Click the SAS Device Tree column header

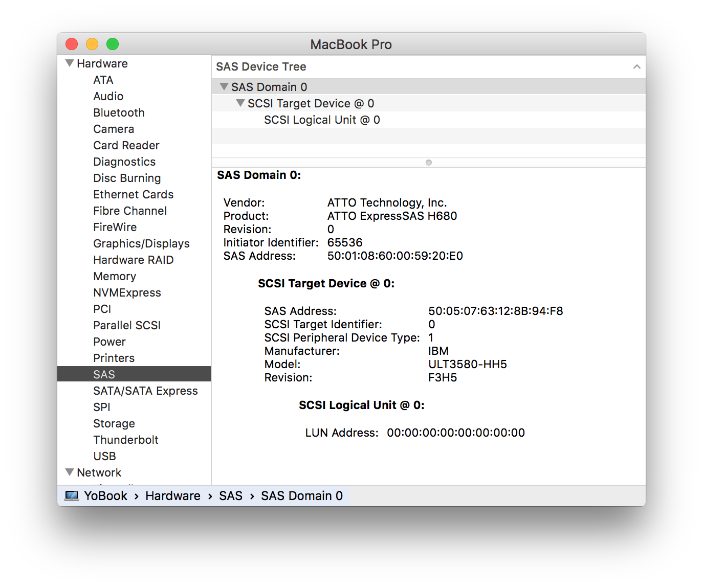[x=429, y=67]
